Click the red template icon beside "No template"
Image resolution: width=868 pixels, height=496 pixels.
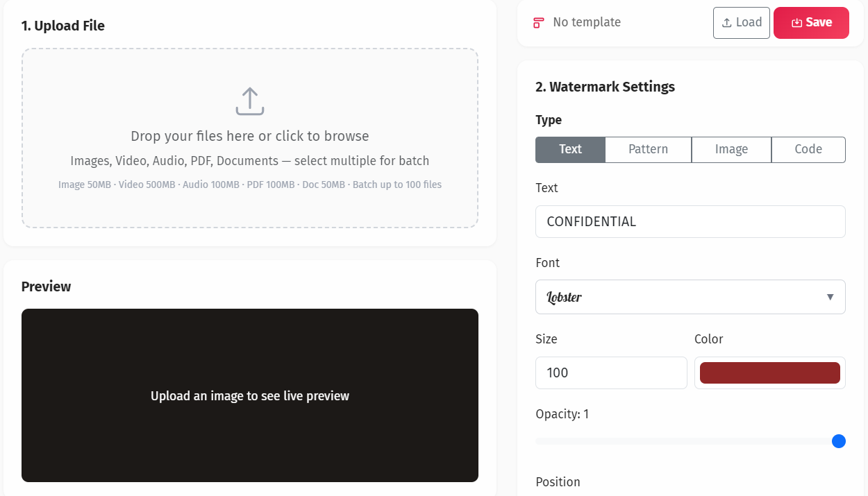tap(538, 22)
